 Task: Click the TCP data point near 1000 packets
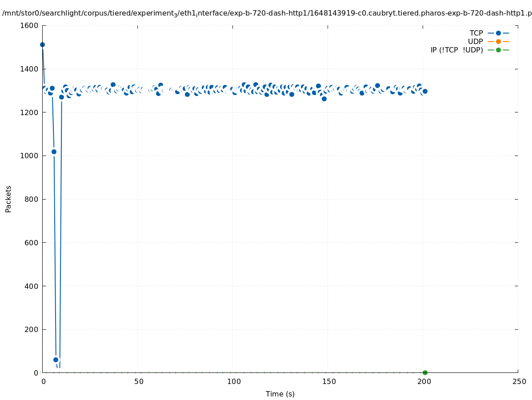[x=54, y=152]
